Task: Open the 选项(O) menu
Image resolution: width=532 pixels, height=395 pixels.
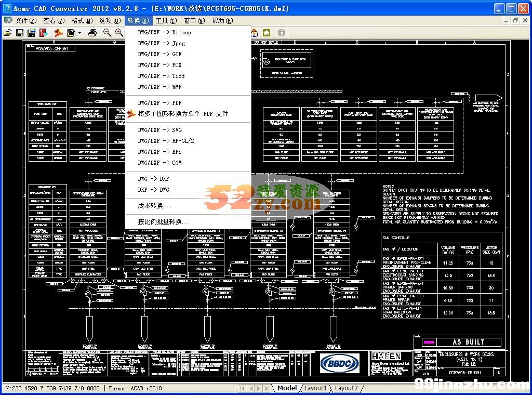Action: point(110,21)
